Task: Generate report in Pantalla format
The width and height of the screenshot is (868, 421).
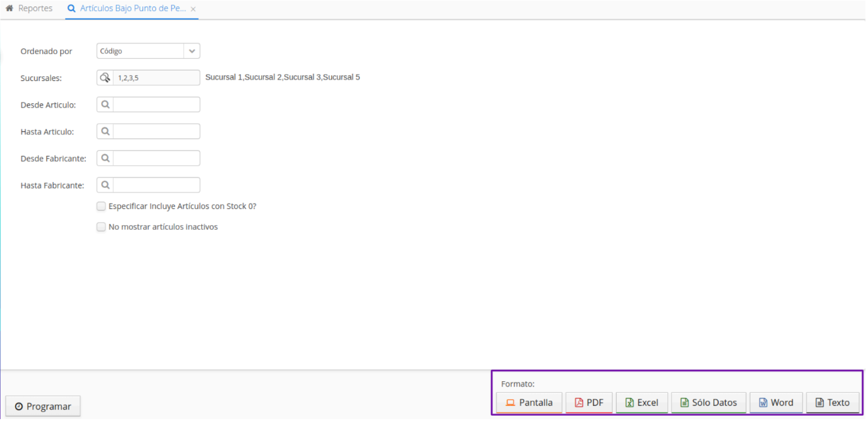Action: pyautogui.click(x=529, y=403)
